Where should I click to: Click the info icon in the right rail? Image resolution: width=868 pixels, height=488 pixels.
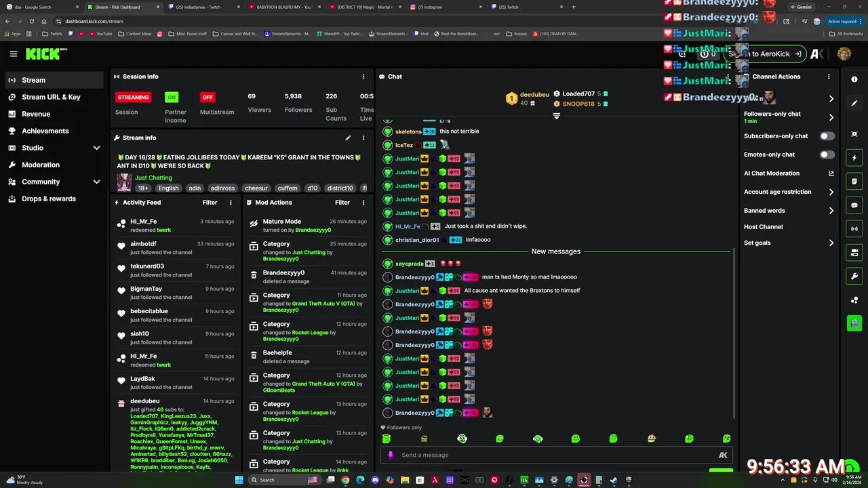854,79
